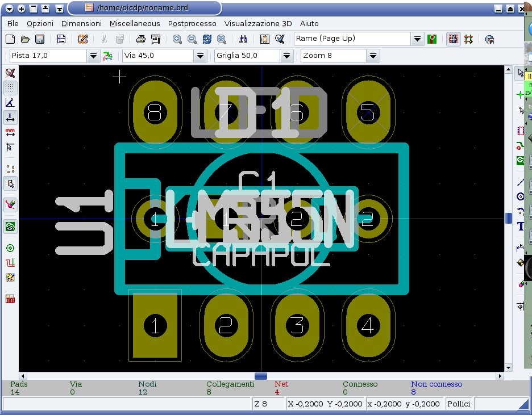Open the layer pair selection icon
The height and width of the screenshot is (415, 532).
pyautogui.click(x=432, y=39)
